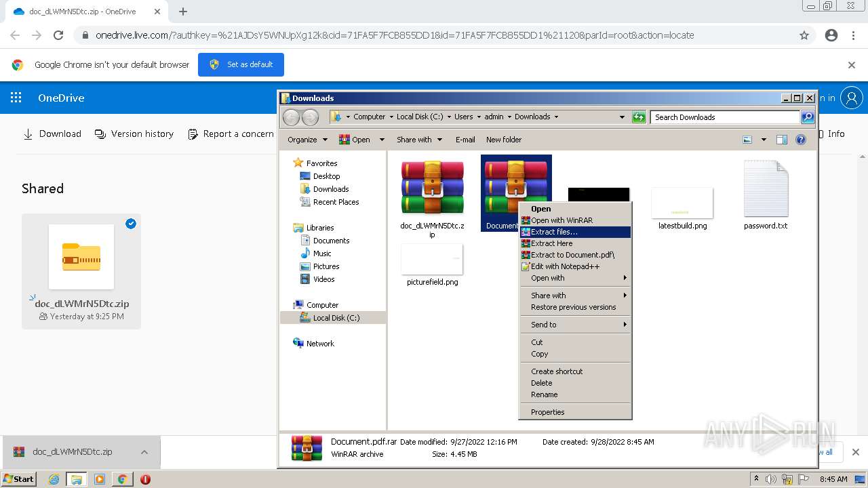The image size is (868, 488).
Task: Open a new Chrome tab
Action: click(182, 12)
